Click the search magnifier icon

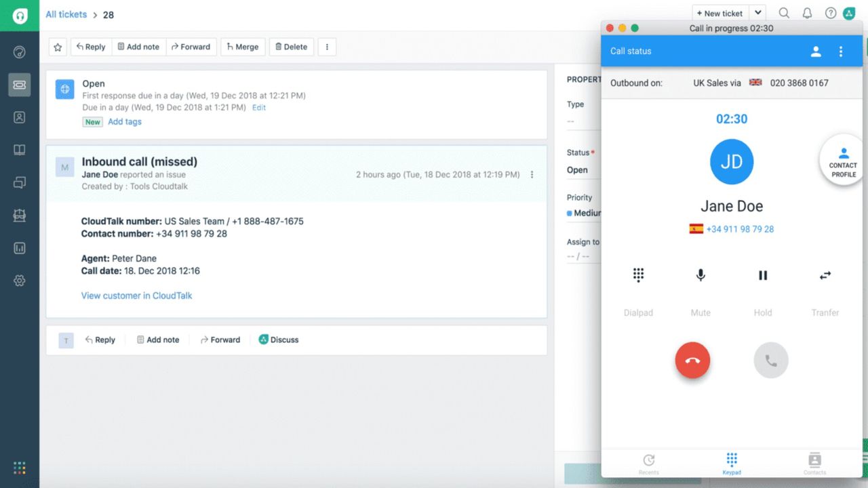pyautogui.click(x=783, y=13)
